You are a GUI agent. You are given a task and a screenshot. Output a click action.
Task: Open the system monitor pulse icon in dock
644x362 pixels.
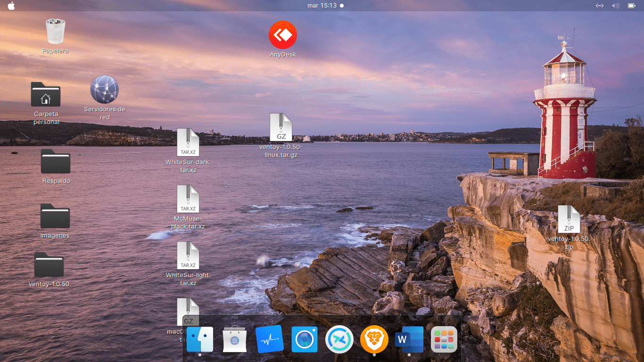pos(269,339)
